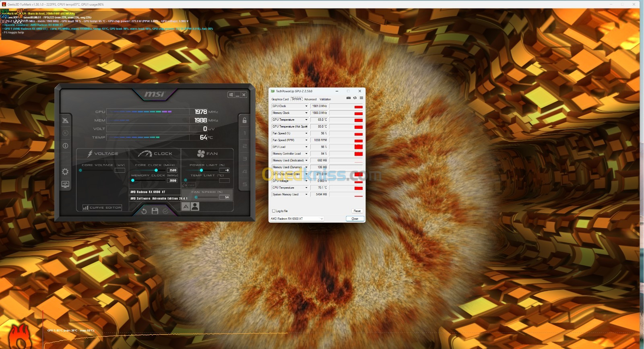
Task: Click the Core Voltage slider handle
Action: click(80, 170)
